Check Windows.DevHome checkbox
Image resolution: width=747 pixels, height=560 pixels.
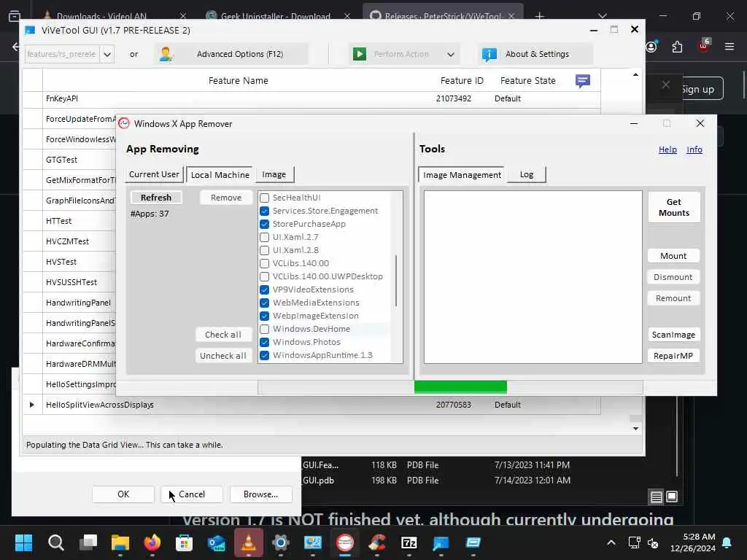(264, 329)
